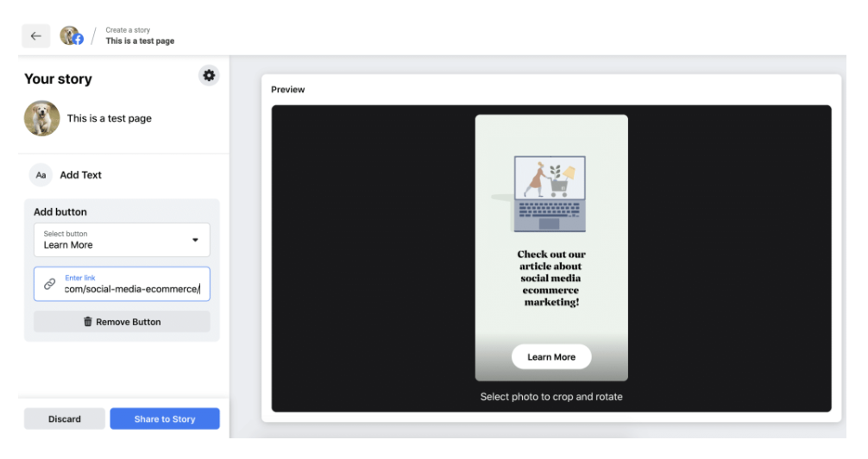Select the test page profile picture
The width and height of the screenshot is (868, 459).
pyautogui.click(x=42, y=118)
